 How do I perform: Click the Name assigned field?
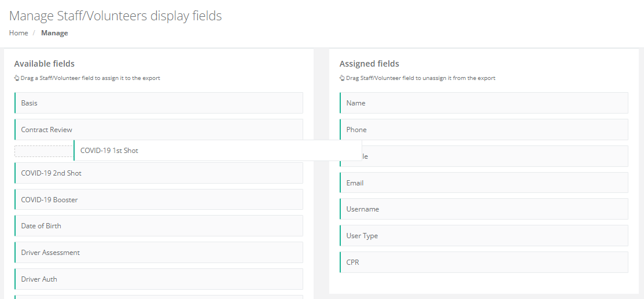click(484, 103)
